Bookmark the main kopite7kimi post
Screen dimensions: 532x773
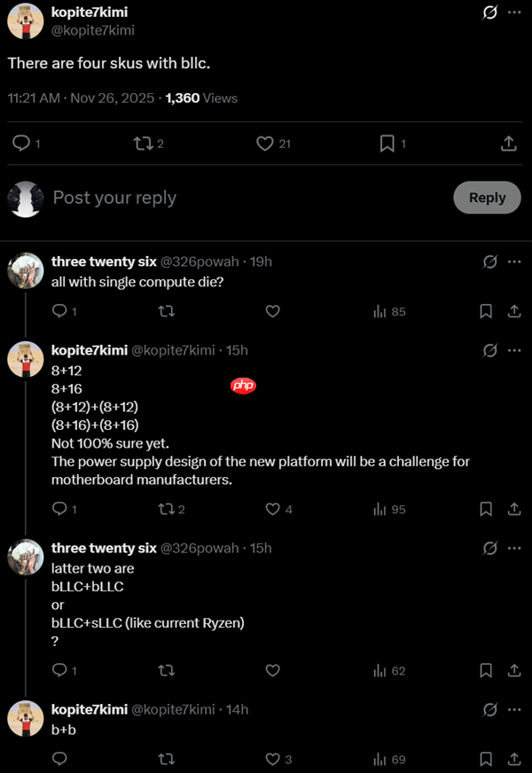coord(387,143)
